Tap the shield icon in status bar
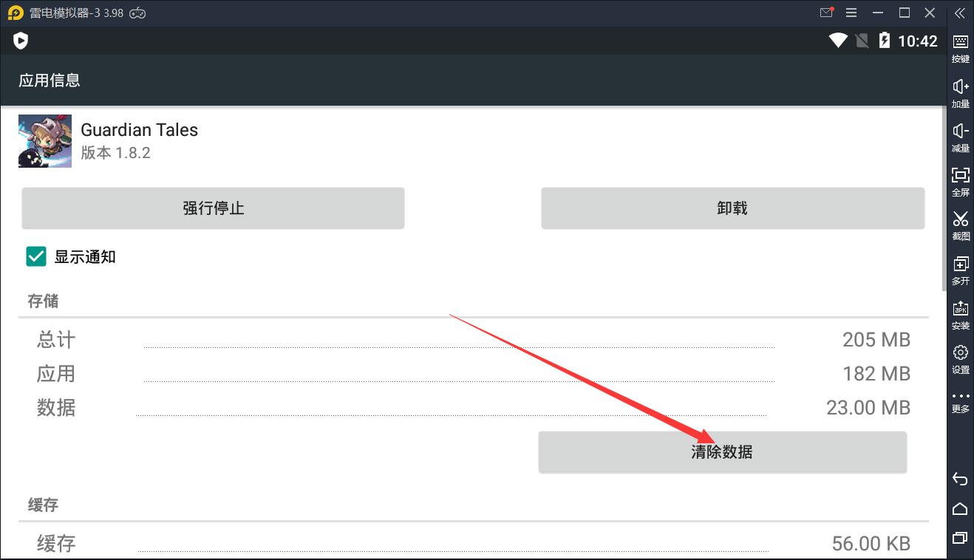This screenshot has width=974, height=560. (x=21, y=41)
